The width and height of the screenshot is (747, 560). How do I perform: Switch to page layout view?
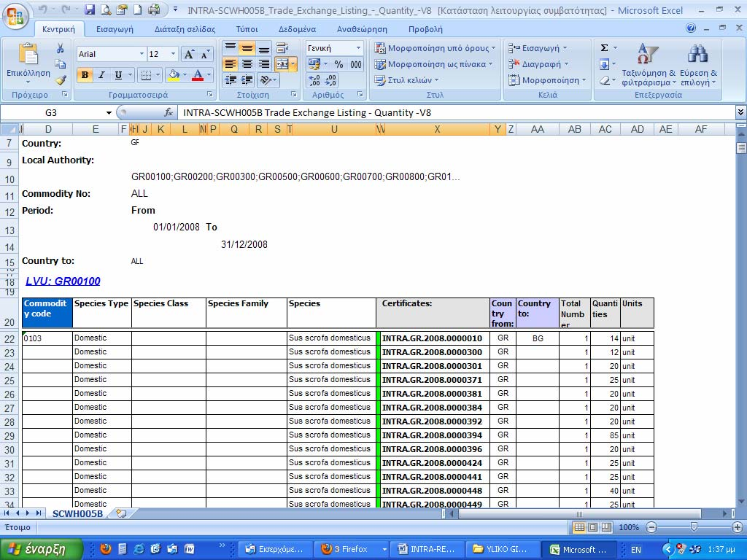pos(592,527)
